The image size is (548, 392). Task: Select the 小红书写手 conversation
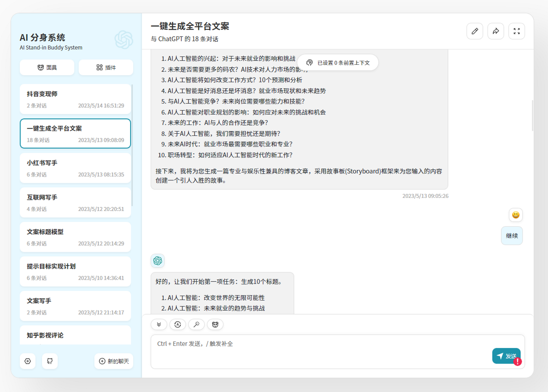click(75, 168)
